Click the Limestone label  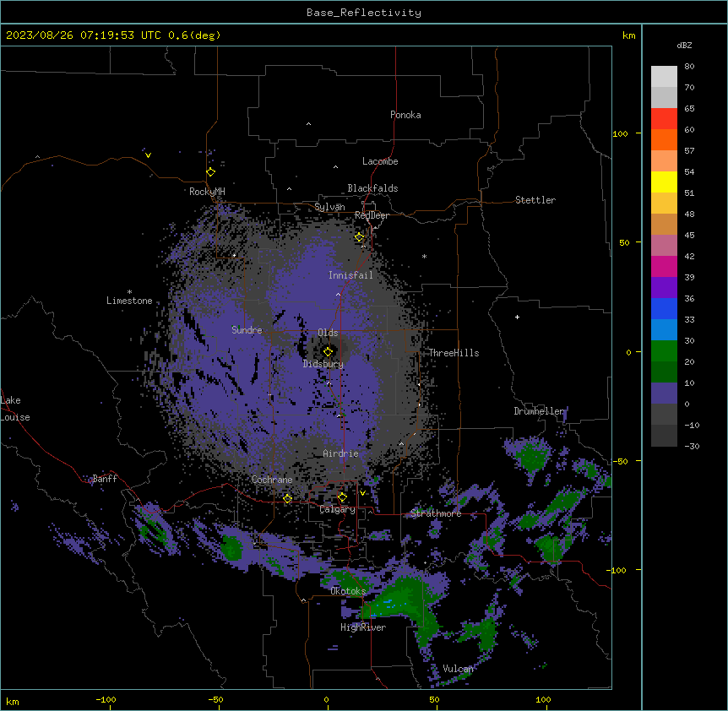click(x=129, y=301)
